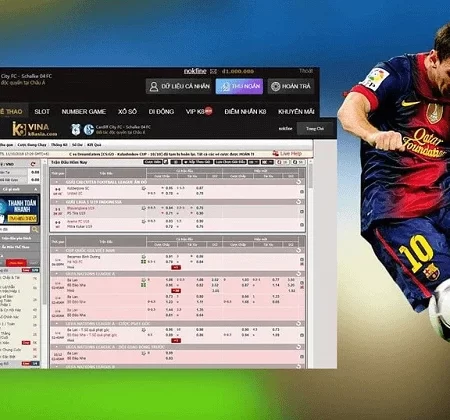Open the VIP K8 menu
This screenshot has width=450, height=420.
point(199,112)
